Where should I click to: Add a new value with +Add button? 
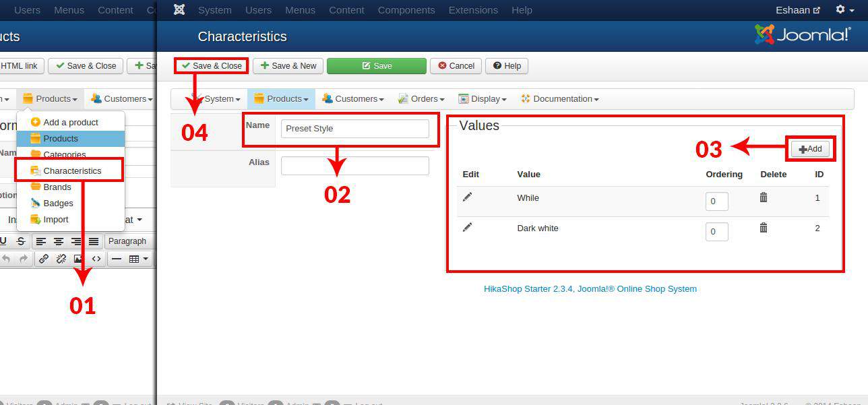[x=810, y=149]
